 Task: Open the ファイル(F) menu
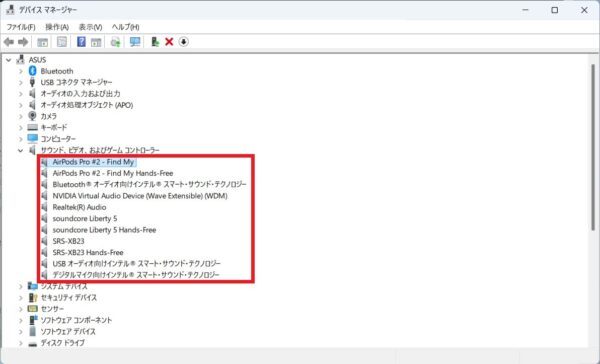pyautogui.click(x=21, y=27)
